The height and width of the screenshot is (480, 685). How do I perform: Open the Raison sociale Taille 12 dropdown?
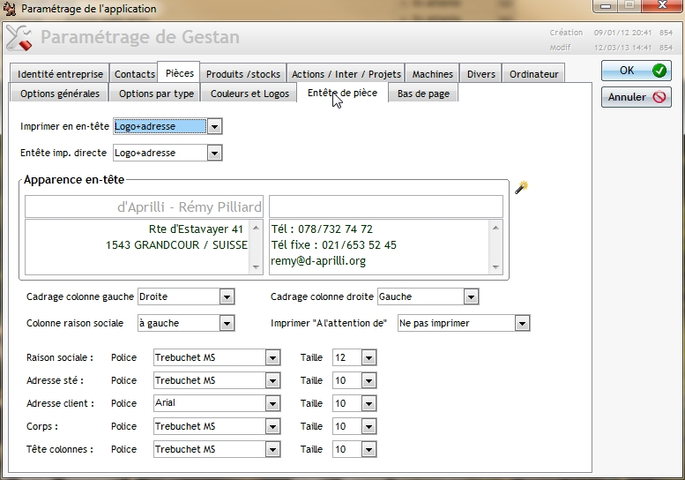click(368, 357)
